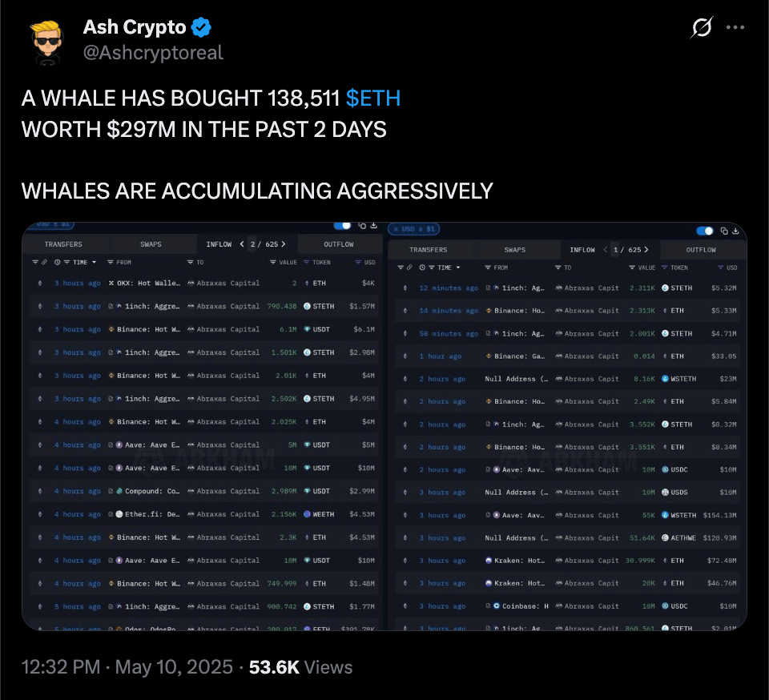
Task: Open the @Ashcryptoreal profile handle
Action: (x=153, y=53)
